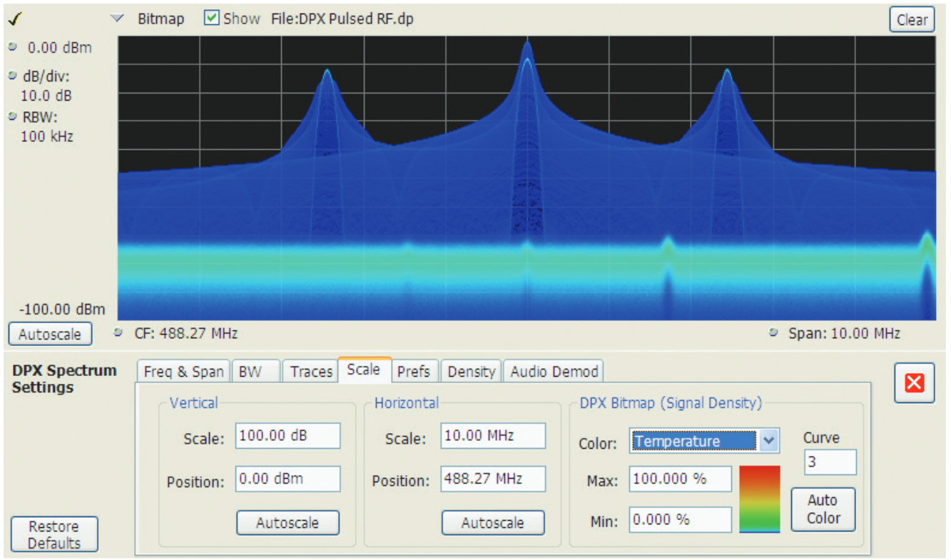
Task: Close the DPX Spectrum Settings panel
Action: click(914, 383)
